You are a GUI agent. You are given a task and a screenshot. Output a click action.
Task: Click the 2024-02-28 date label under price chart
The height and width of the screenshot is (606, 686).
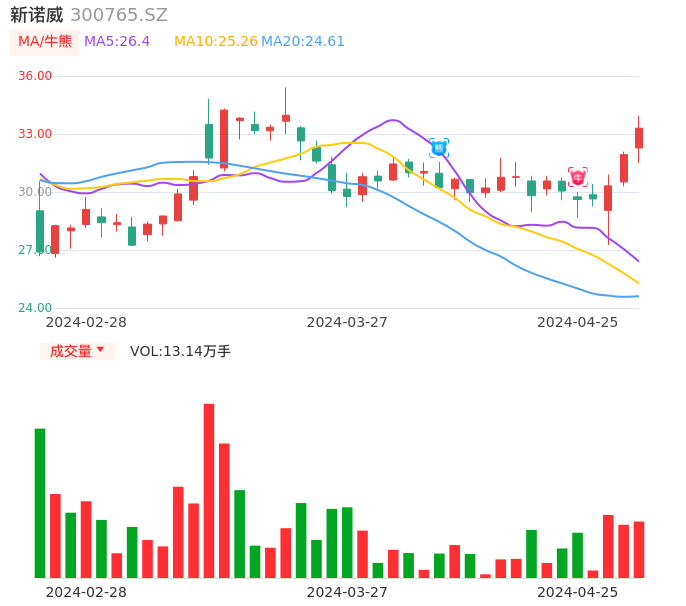coord(86,322)
